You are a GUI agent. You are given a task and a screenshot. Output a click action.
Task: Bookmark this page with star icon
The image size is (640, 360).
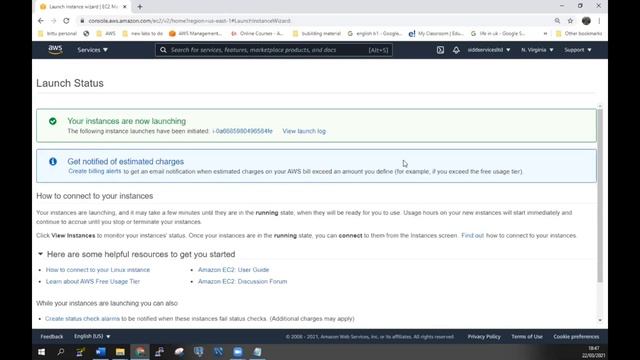[570, 21]
